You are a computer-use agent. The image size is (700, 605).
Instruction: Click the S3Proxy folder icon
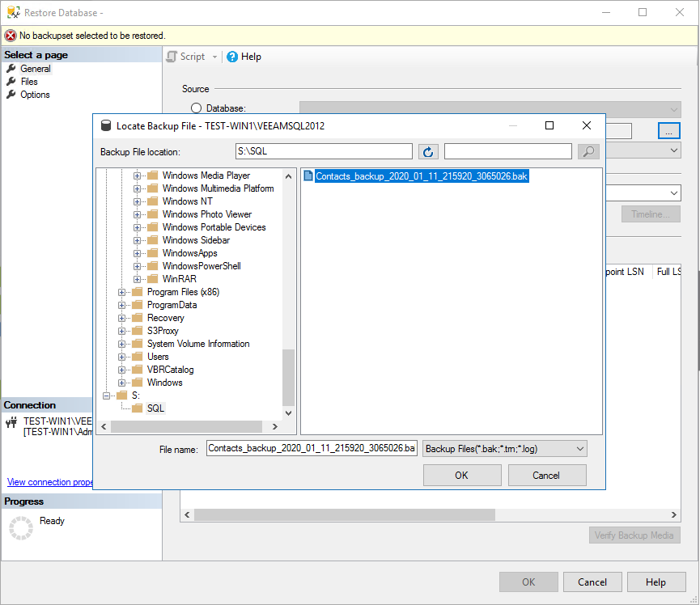coord(137,331)
